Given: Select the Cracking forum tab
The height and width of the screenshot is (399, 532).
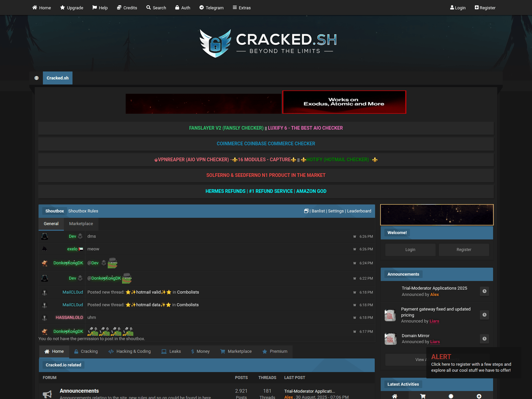Looking at the screenshot, I should click(x=86, y=351).
